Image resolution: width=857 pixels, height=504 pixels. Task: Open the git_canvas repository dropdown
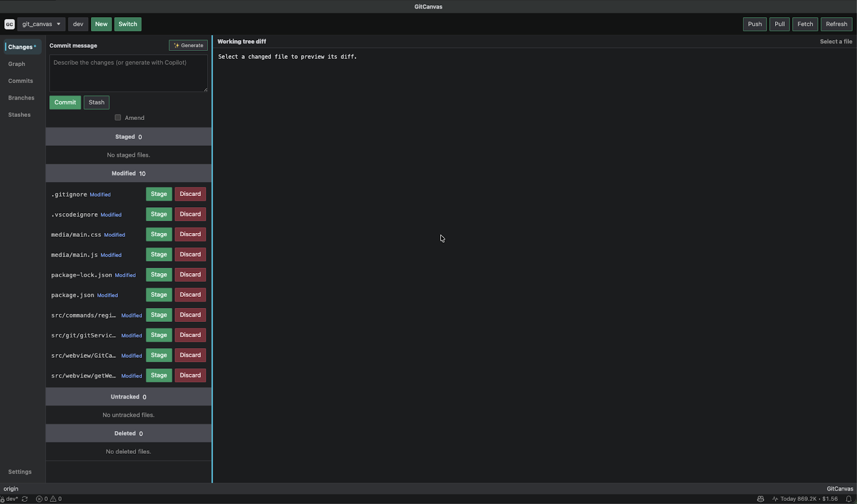pyautogui.click(x=41, y=24)
